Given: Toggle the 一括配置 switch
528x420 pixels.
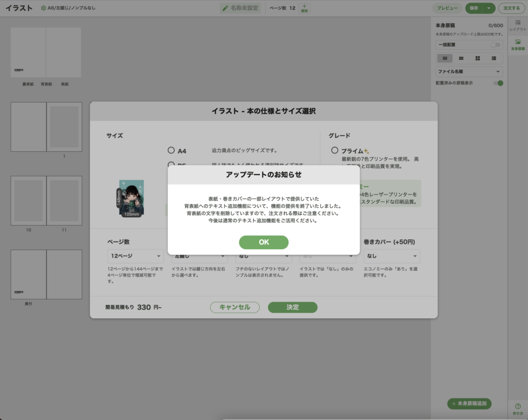Looking at the screenshot, I should tap(498, 45).
